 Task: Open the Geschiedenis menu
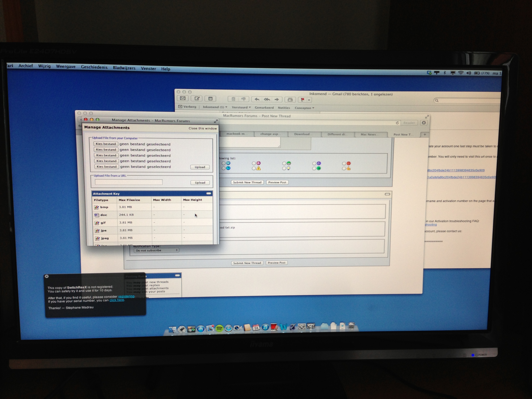[x=94, y=67]
